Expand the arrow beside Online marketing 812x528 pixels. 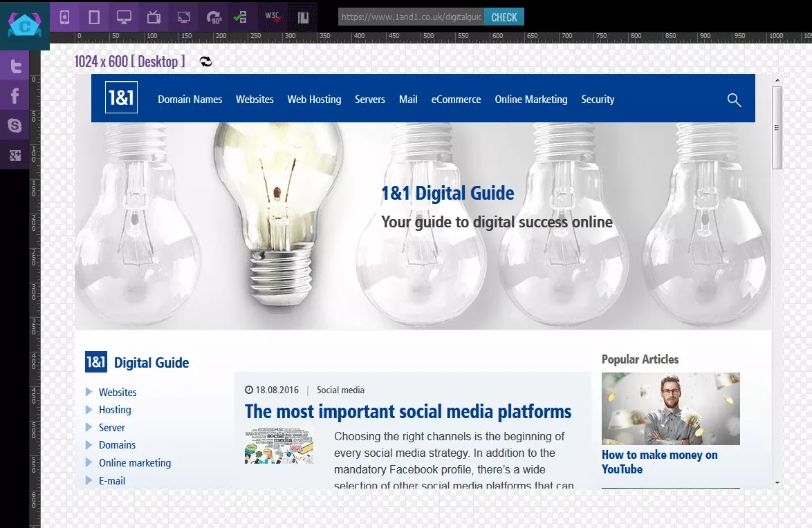click(x=89, y=462)
